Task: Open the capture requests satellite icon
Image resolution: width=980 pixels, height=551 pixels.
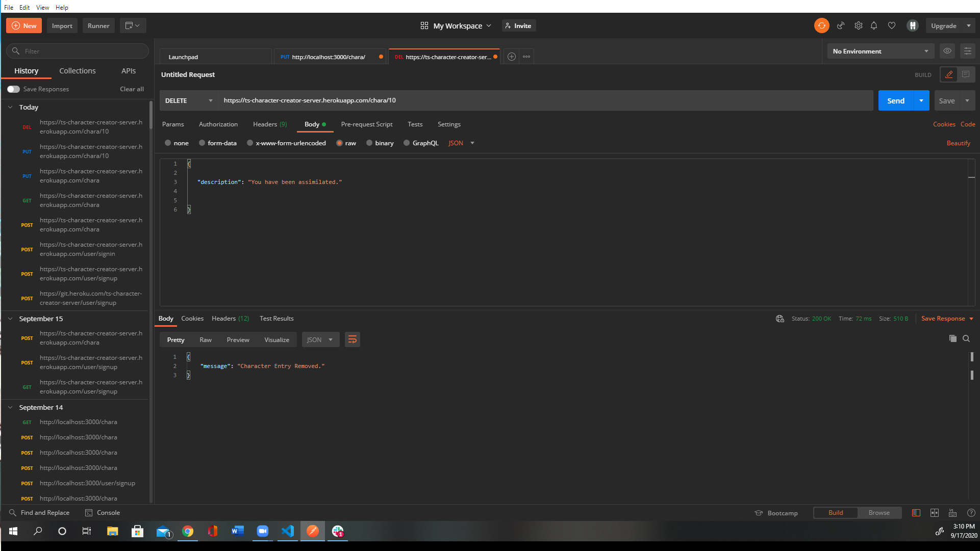Action: 841,25
